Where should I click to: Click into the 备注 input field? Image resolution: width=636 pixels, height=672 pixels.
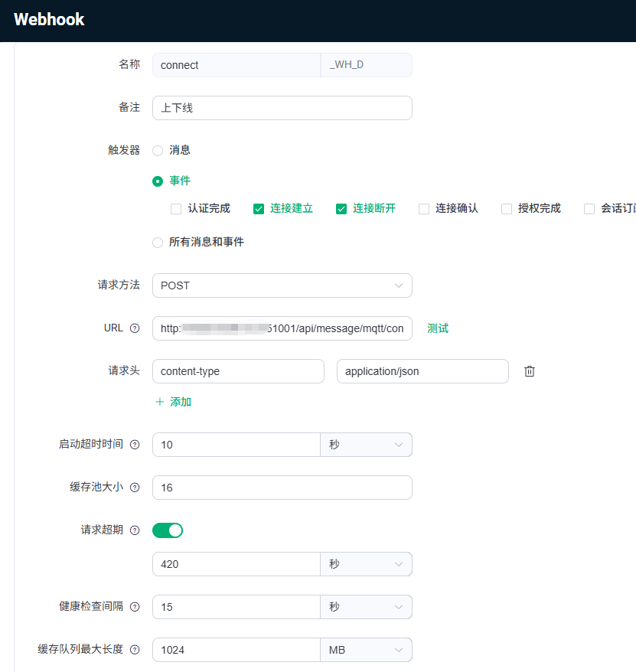[282, 108]
